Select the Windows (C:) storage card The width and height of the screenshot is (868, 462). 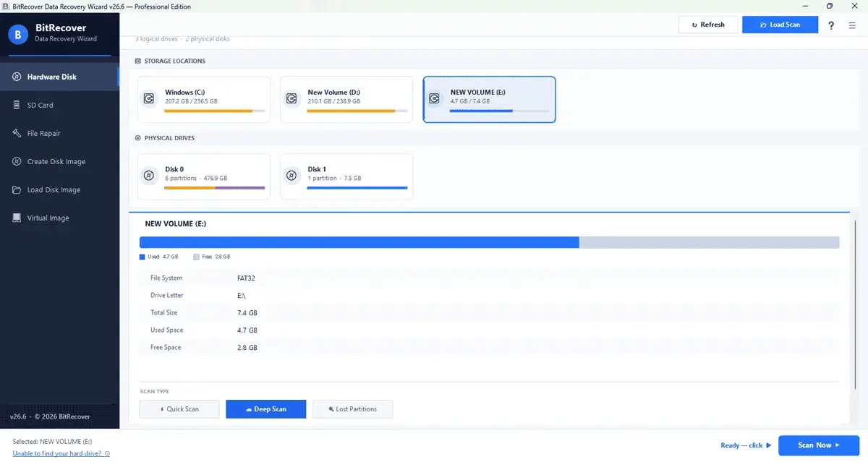coord(204,100)
